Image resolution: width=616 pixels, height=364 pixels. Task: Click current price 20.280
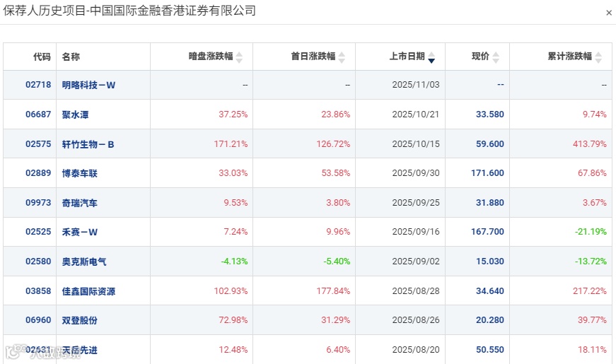490,320
